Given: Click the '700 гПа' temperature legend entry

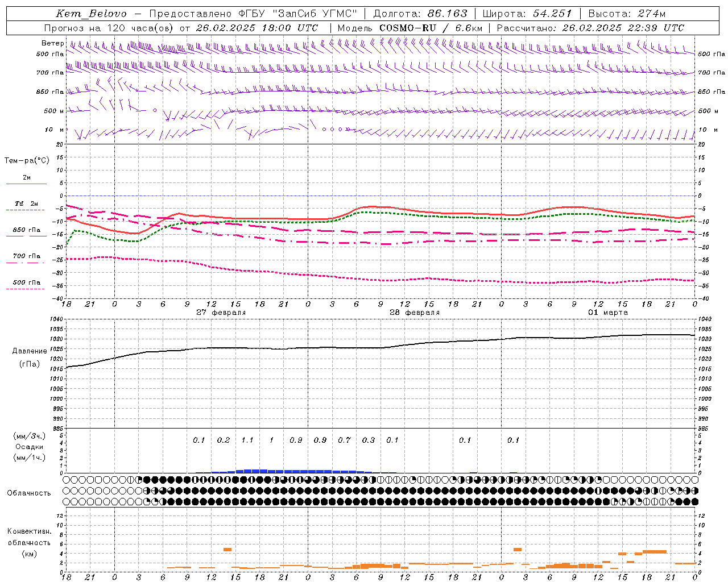Looking at the screenshot, I should pos(27,256).
